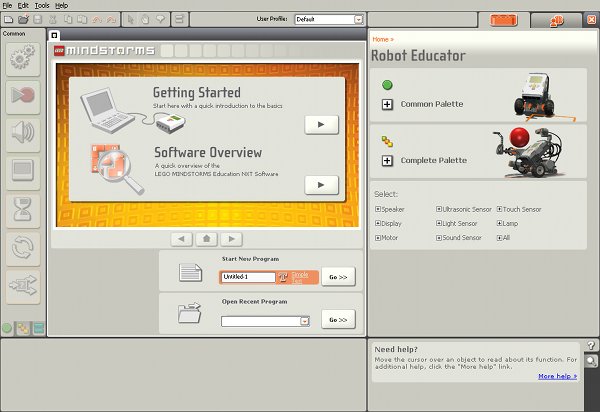Image resolution: width=600 pixels, height=412 pixels.
Task: Expand the Complete Palette section
Action: coord(387,161)
